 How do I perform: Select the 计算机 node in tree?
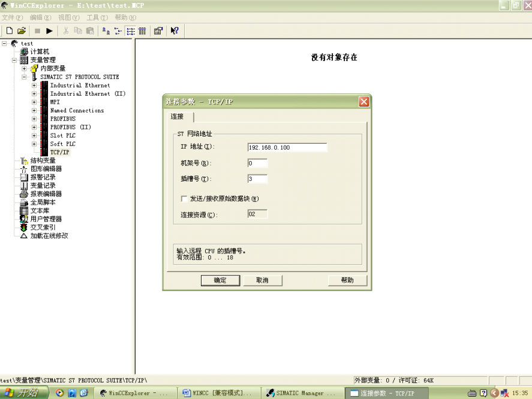[40, 52]
